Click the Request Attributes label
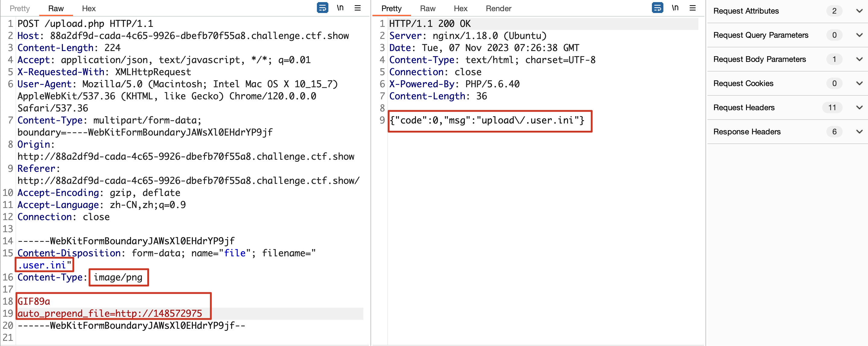The height and width of the screenshot is (346, 868). [x=746, y=11]
